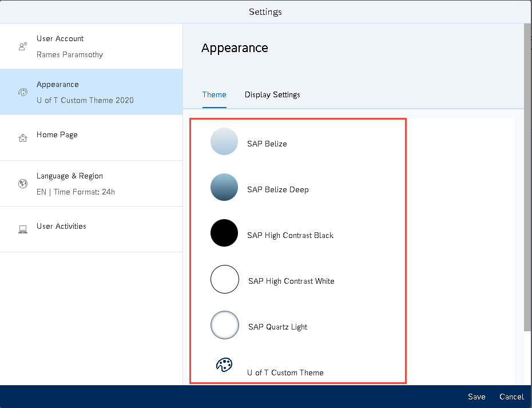Select the SAP Quartz Light label
Viewport: 532px width, 408px height.
click(x=277, y=327)
